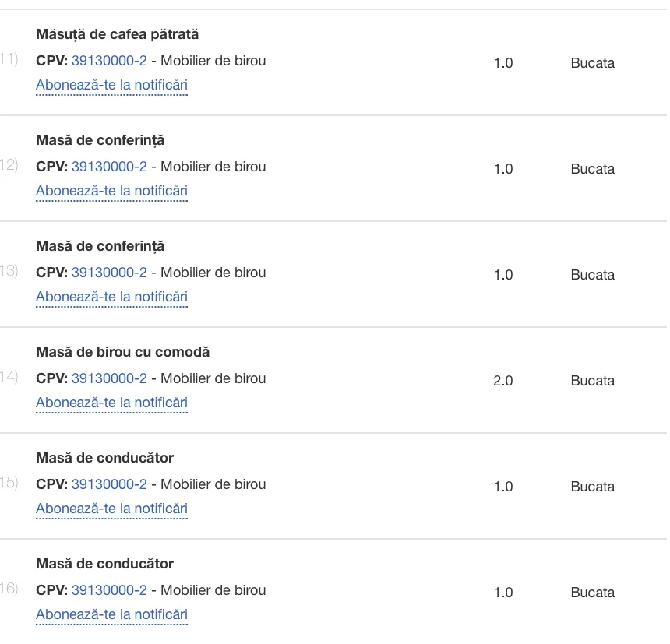Select Masă de conferință title in item 12
The image size is (670, 644).
(100, 140)
